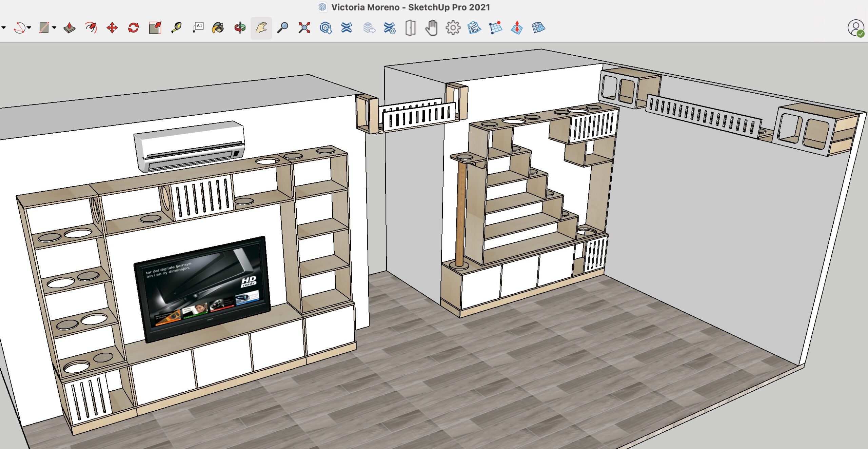
Task: Select the Move tool
Action: click(x=112, y=28)
